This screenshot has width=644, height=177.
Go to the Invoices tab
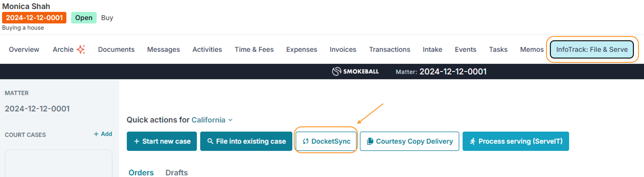coord(343,49)
